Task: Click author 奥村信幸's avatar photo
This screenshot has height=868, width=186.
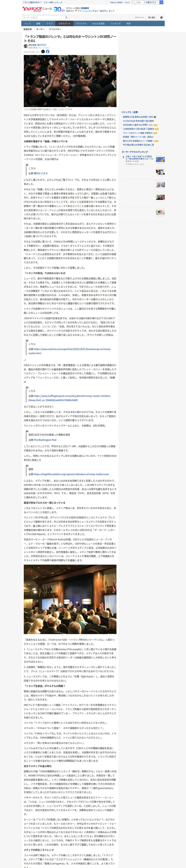Action: click(x=26, y=46)
